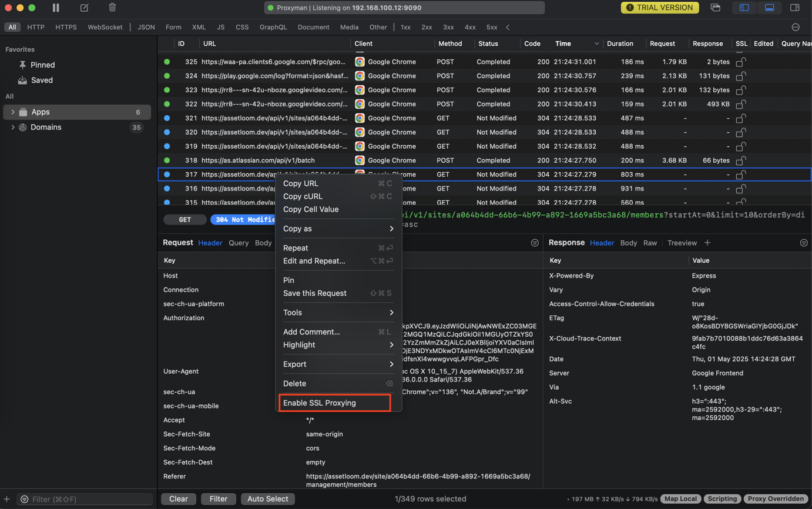
Task: Click the green status dot on row 323
Action: click(167, 90)
